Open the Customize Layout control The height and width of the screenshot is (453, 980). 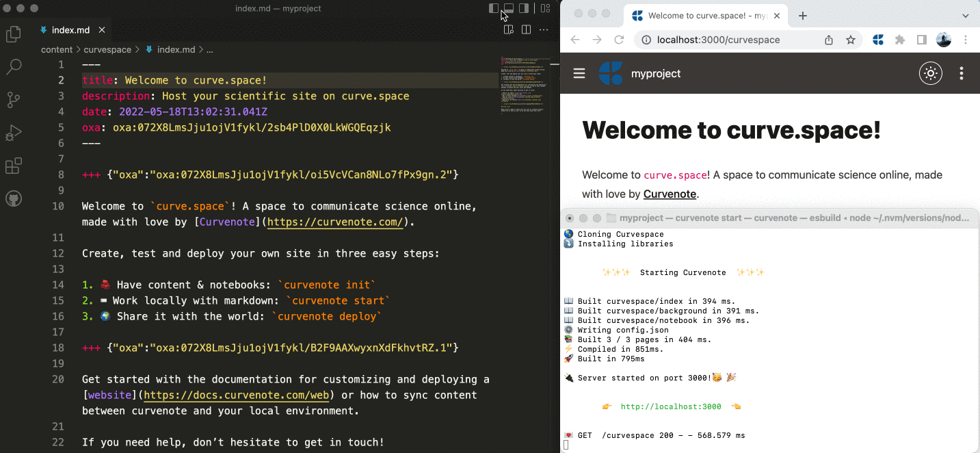(x=545, y=8)
